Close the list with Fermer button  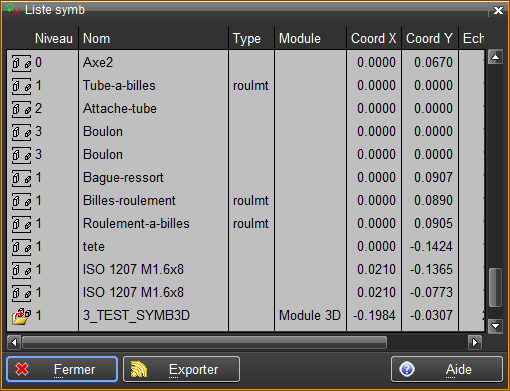point(62,369)
